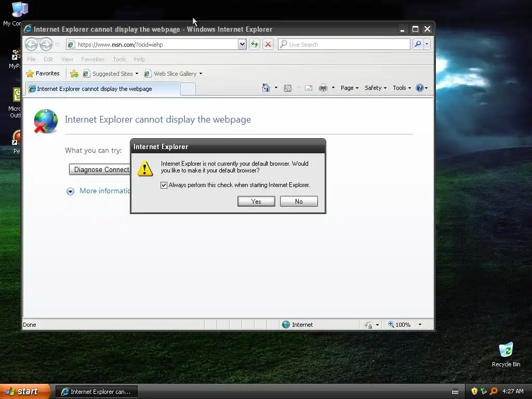Click the keyboard icon in taskbar
Screen dimensions: 532x399
click(455, 392)
